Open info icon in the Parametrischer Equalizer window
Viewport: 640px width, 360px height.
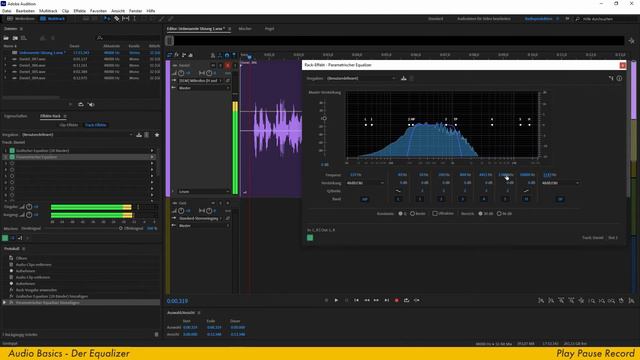pos(619,78)
